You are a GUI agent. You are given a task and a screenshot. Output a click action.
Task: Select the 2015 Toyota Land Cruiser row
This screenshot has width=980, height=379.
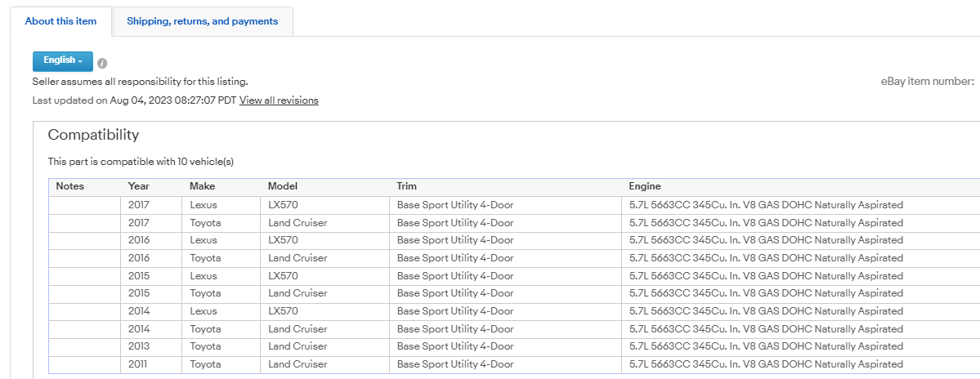tap(514, 293)
